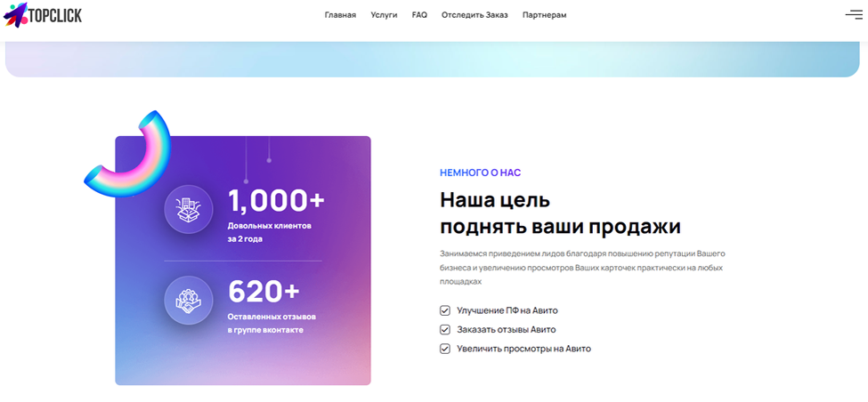Click the Довольных клиентов за 2 года text
Viewport: 868px width, 402px height.
click(270, 233)
